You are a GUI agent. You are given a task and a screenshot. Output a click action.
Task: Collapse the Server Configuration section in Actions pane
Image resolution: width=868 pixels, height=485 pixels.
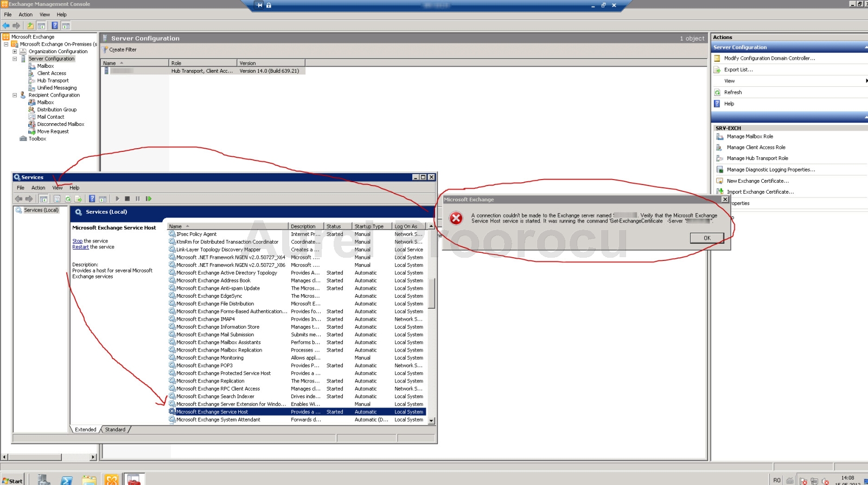click(x=866, y=48)
